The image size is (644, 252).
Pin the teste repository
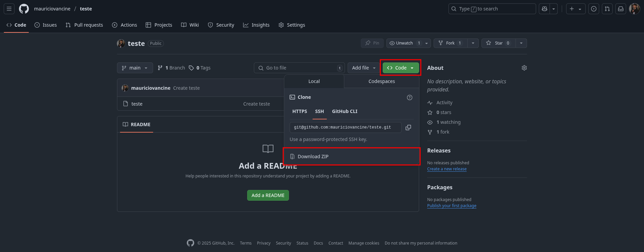click(x=372, y=43)
